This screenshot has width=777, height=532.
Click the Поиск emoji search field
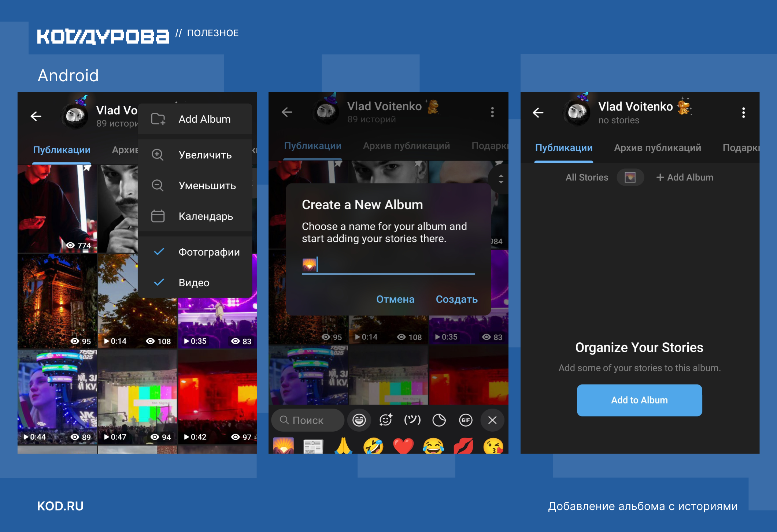coord(307,420)
